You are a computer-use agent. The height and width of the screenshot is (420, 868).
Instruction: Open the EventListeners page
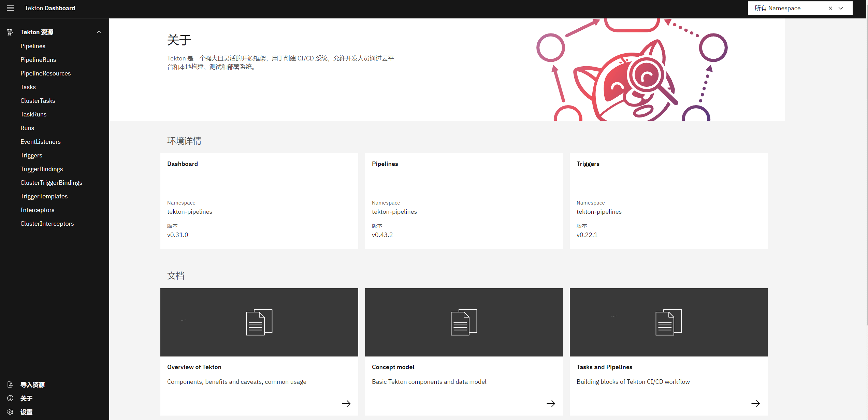coord(40,141)
